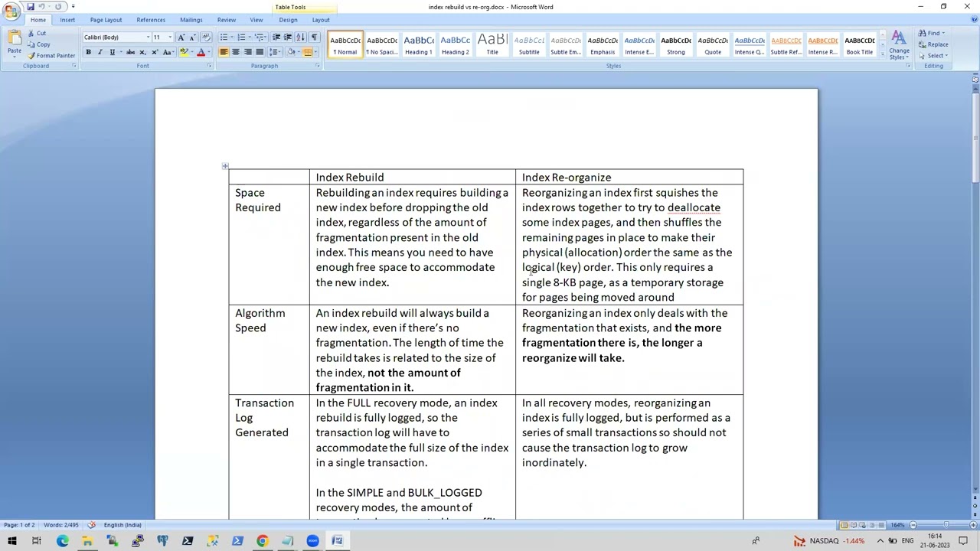980x551 pixels.
Task: Toggle underline formatting
Action: [112, 52]
